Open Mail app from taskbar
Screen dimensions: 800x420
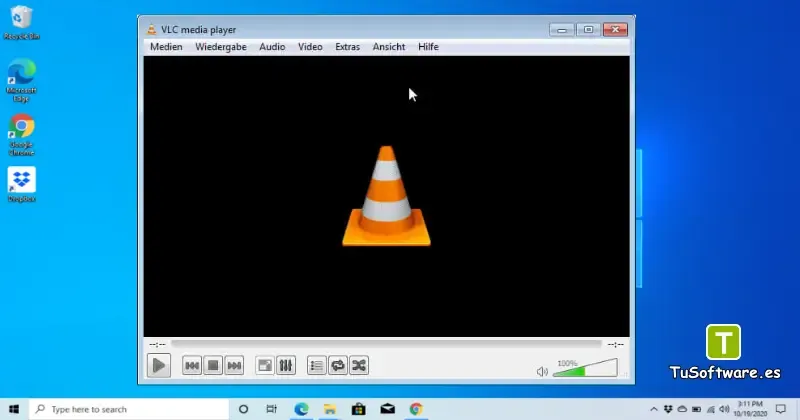(x=387, y=409)
